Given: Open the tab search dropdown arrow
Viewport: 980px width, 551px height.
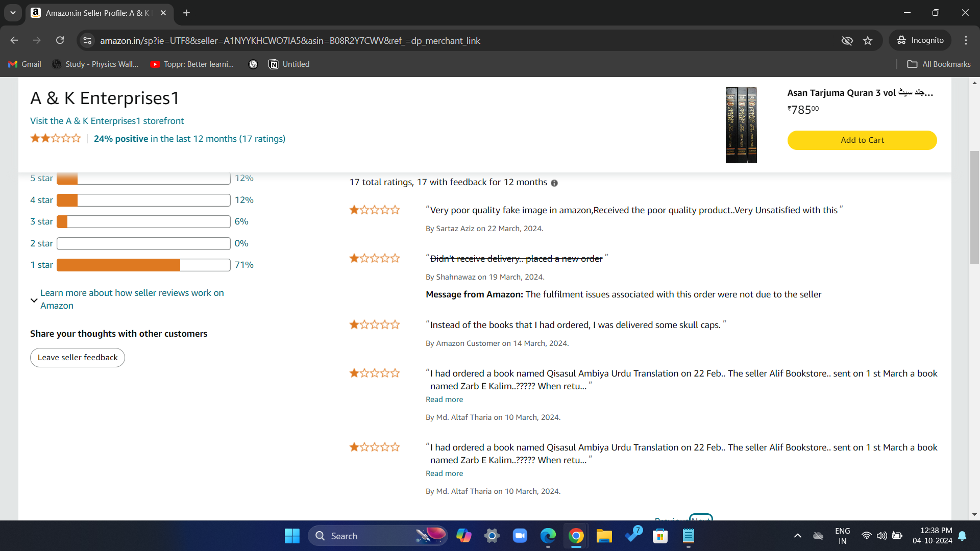Looking at the screenshot, I should click(x=13, y=13).
